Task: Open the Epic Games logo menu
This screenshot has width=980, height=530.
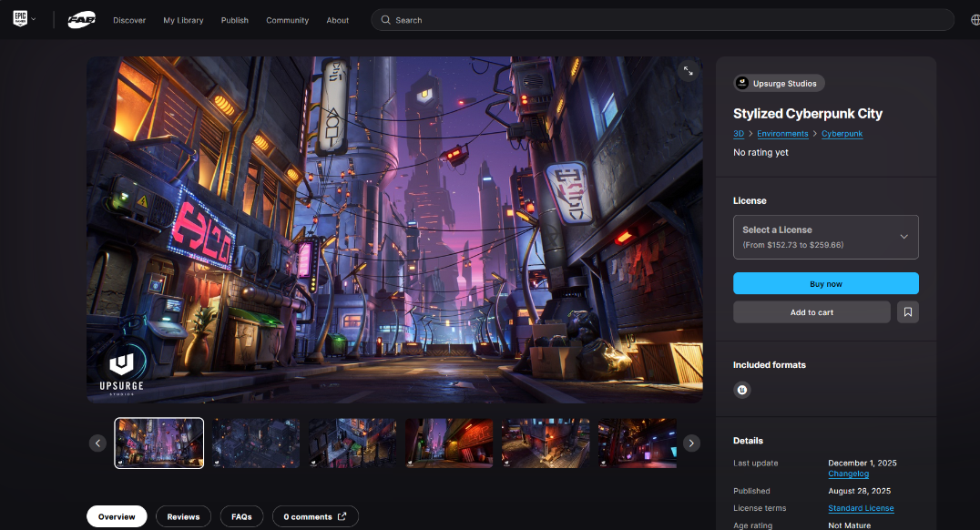Action: 20,19
